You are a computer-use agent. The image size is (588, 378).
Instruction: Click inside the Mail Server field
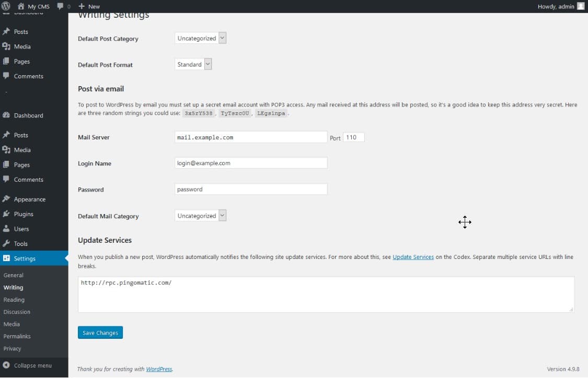point(250,137)
